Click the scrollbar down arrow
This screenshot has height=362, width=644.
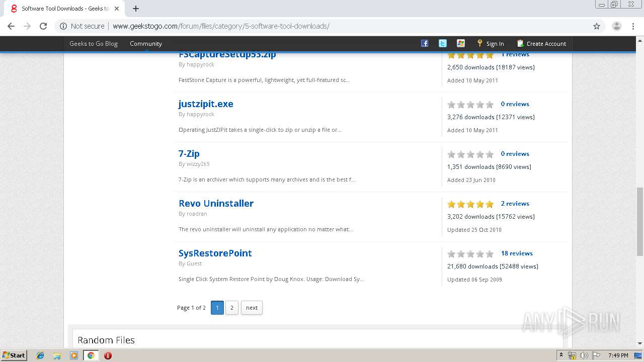pyautogui.click(x=639, y=344)
